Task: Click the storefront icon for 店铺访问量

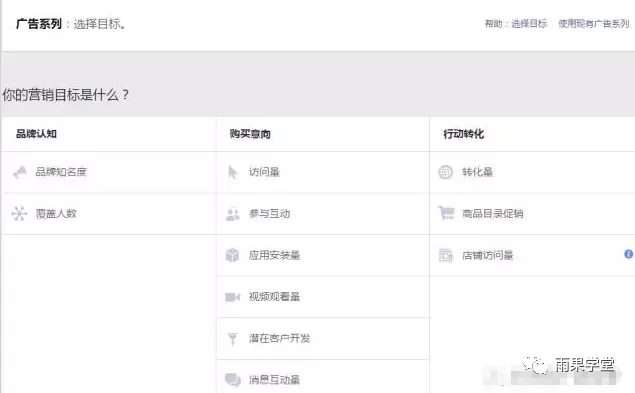Action: pos(446,255)
